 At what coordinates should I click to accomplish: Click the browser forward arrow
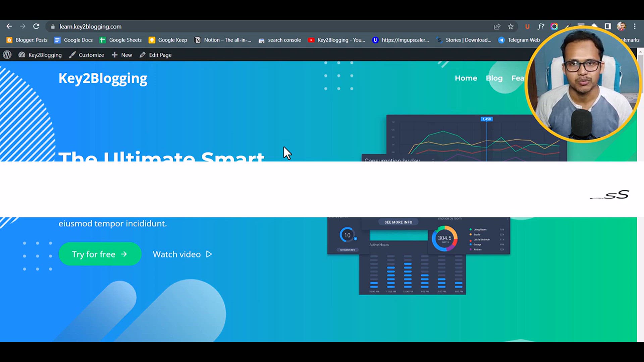click(x=22, y=26)
